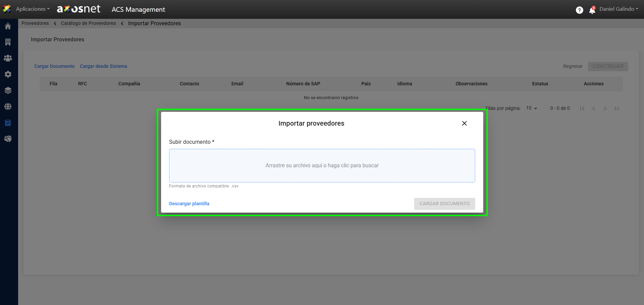Click the handshake sidebar icon
Viewport: 644px width, 305px height.
tap(8, 139)
